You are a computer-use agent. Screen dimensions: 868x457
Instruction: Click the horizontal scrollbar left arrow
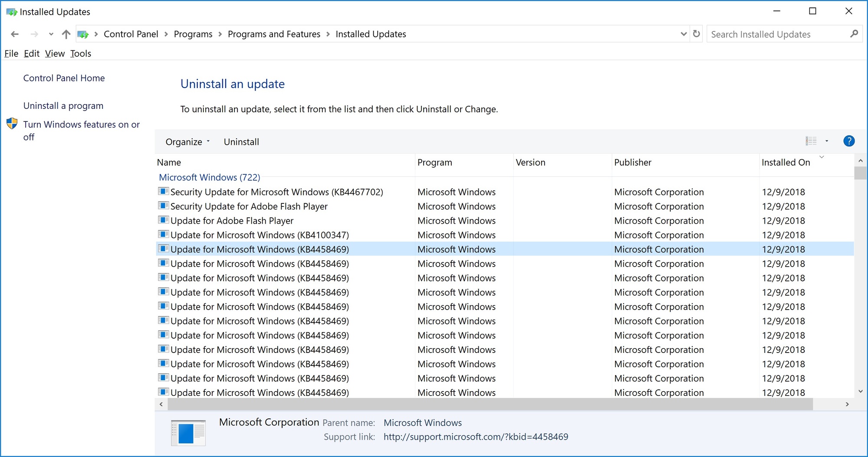[161, 404]
